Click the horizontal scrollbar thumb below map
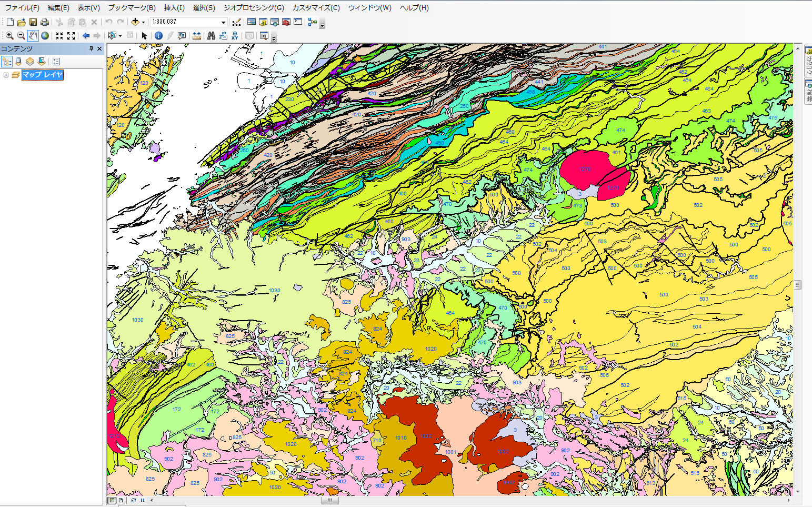The image size is (812, 507). click(329, 500)
